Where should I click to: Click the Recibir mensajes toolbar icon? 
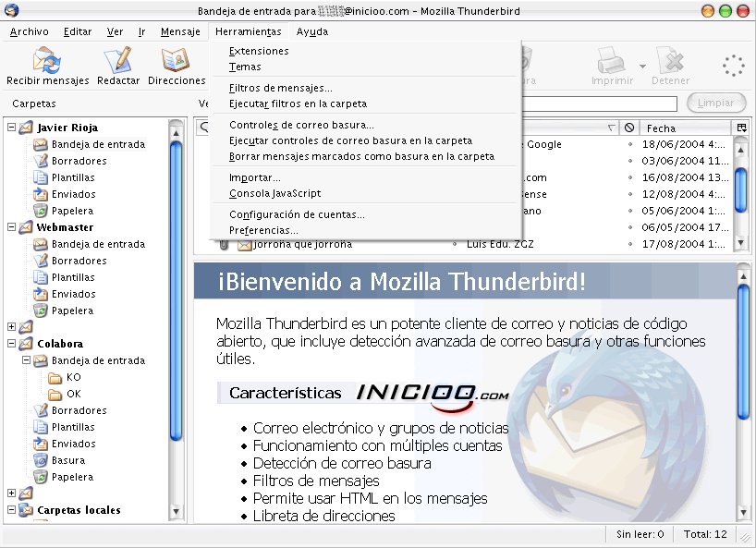47,61
